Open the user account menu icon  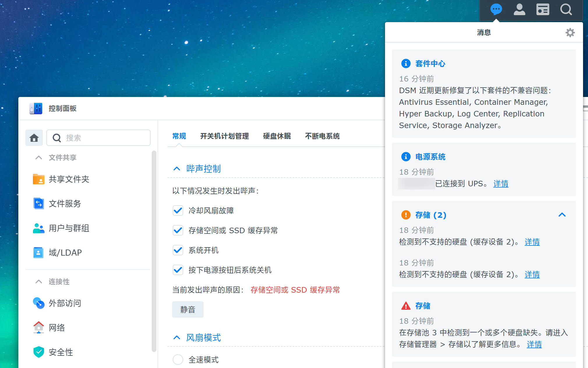(519, 10)
